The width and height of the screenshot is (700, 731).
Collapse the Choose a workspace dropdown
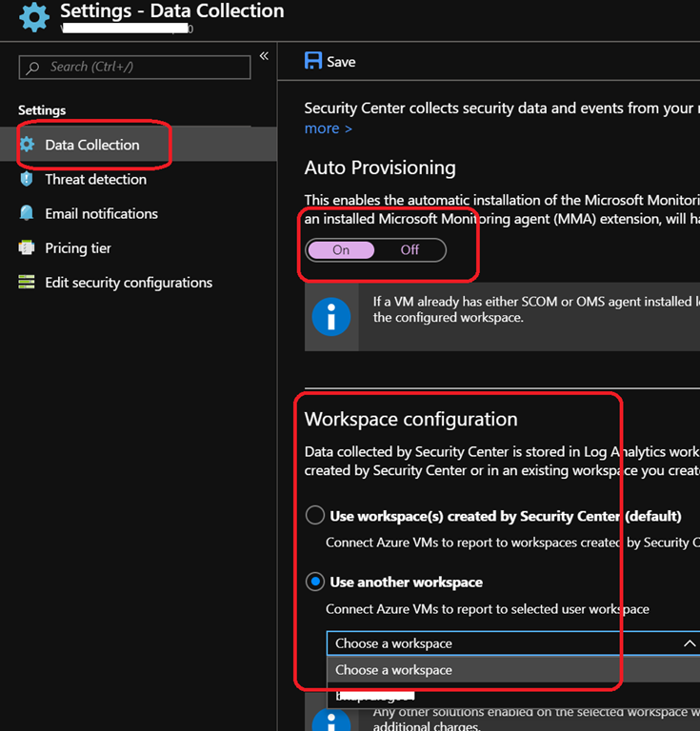690,643
